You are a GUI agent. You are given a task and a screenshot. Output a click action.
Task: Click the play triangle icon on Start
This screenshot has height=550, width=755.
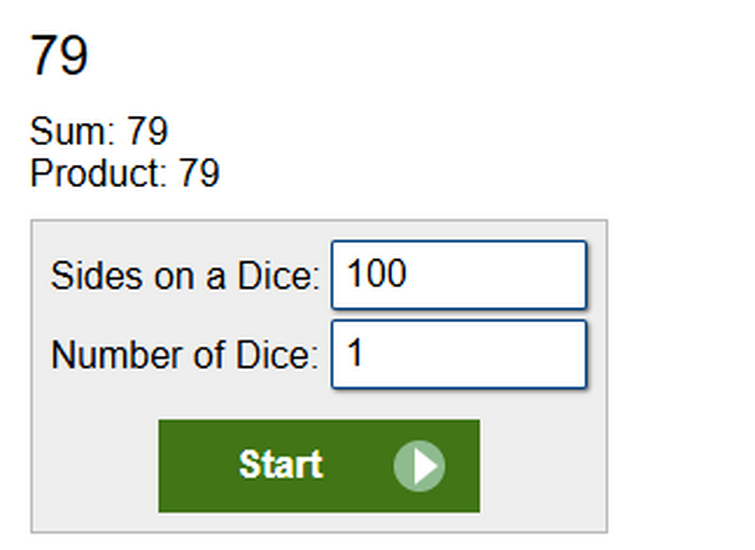tap(426, 466)
